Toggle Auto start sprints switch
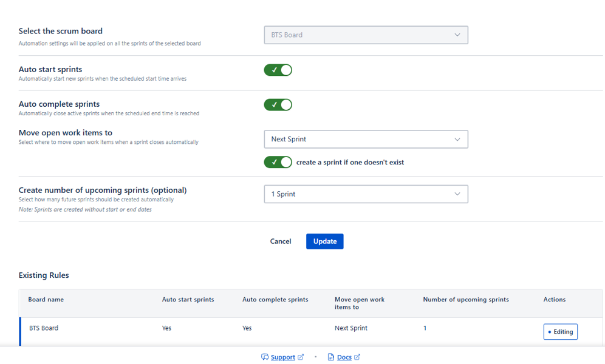The height and width of the screenshot is (364, 605). click(x=278, y=70)
